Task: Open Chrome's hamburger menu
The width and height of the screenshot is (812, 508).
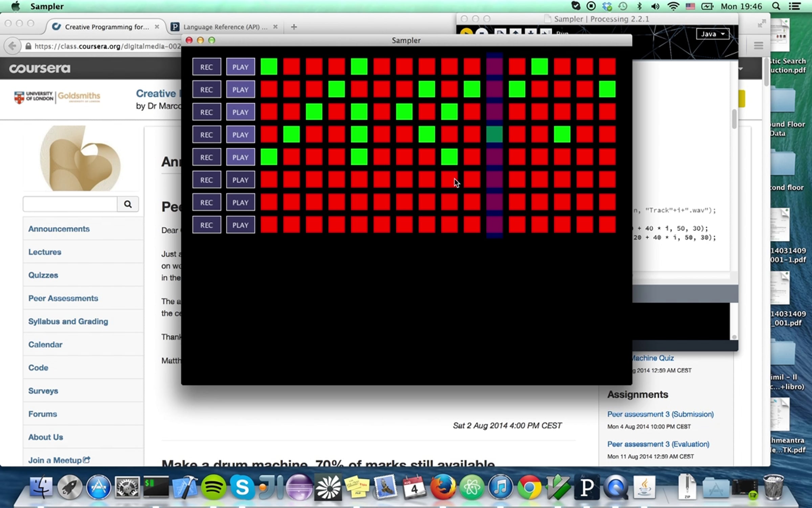Action: 758,45
